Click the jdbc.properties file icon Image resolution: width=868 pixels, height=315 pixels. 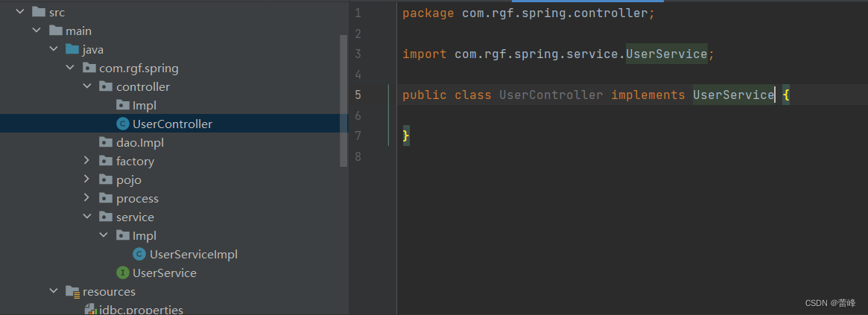(x=90, y=310)
